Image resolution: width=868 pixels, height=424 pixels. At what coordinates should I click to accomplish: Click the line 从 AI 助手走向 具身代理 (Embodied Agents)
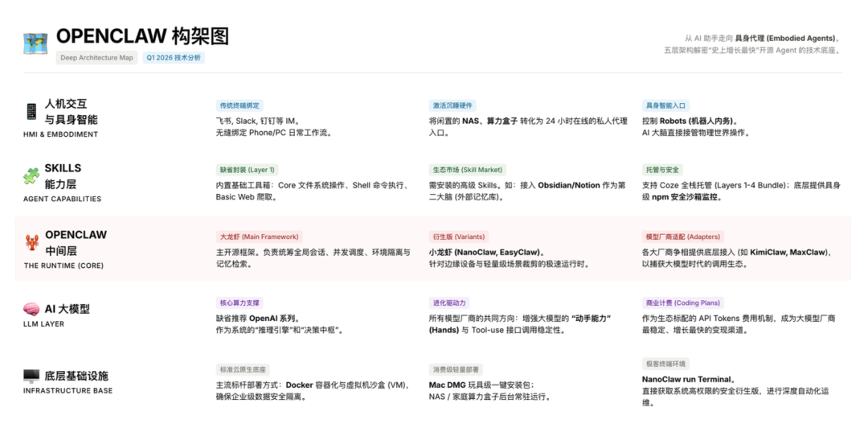pyautogui.click(x=764, y=39)
